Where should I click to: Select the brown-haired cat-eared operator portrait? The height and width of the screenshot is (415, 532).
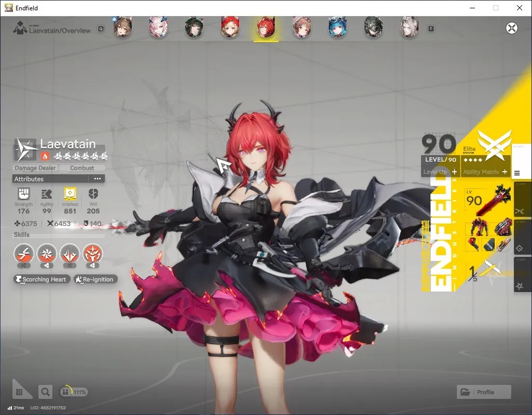122,27
